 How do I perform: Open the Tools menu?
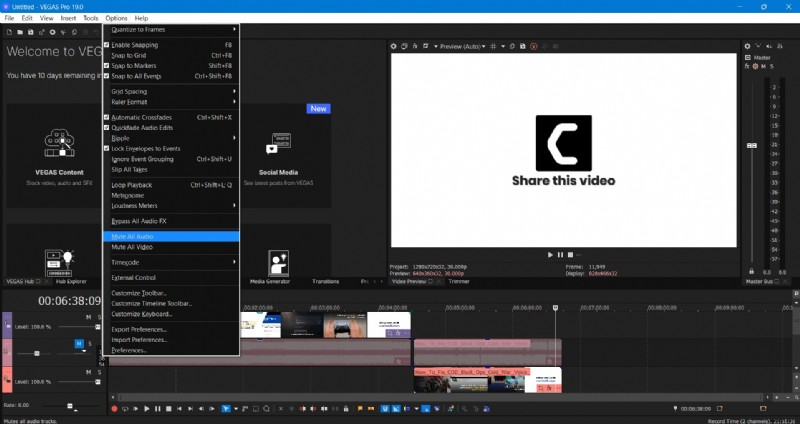tap(90, 18)
